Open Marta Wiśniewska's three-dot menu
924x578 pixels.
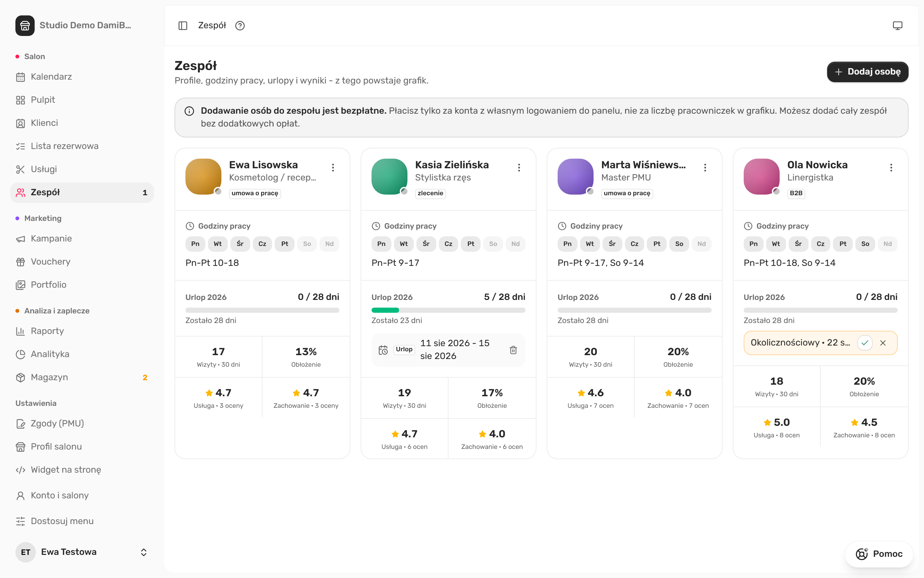tap(705, 167)
